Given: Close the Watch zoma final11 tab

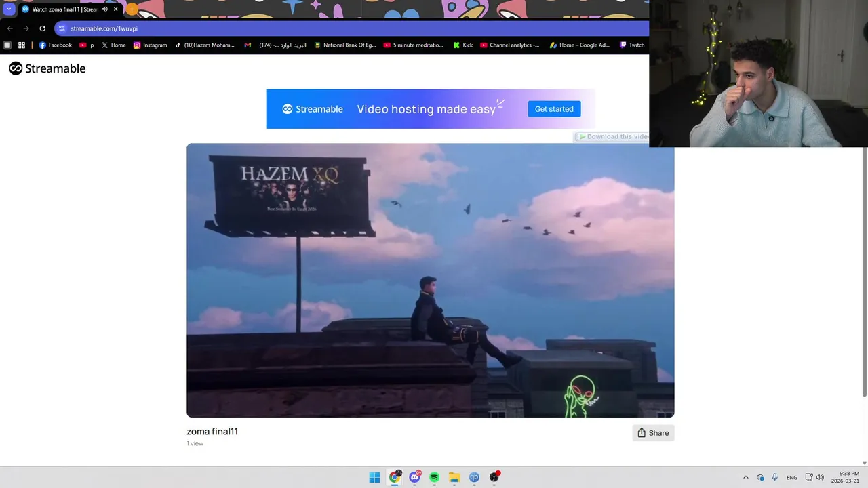Looking at the screenshot, I should 115,9.
